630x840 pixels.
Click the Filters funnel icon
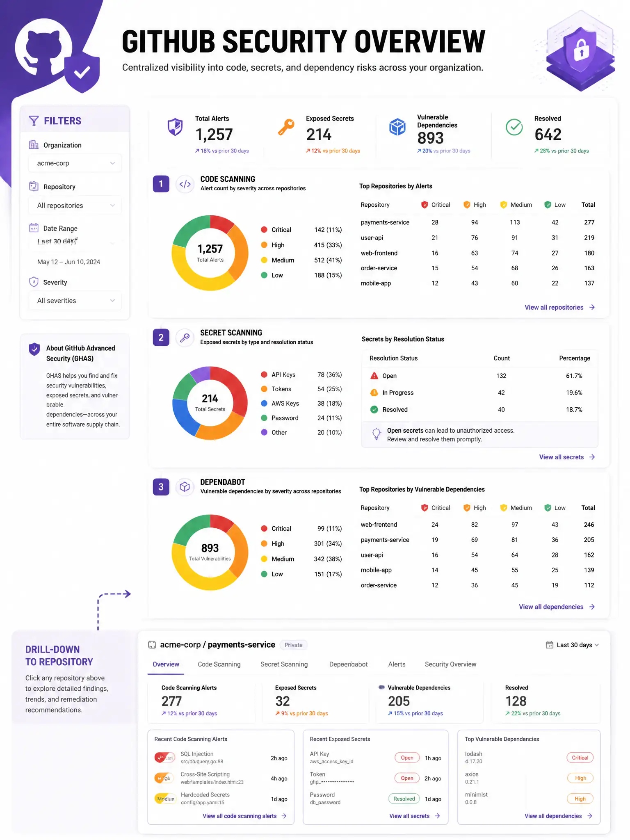(x=34, y=121)
